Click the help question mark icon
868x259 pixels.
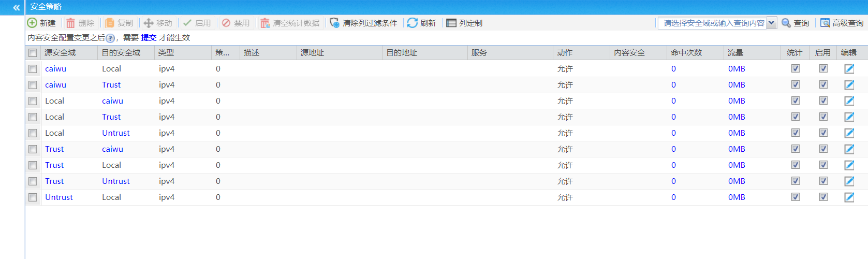coord(110,38)
